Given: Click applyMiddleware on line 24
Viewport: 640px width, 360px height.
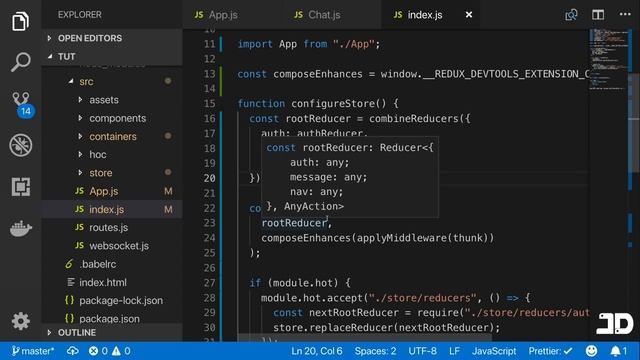Looking at the screenshot, I should pyautogui.click(x=401, y=238).
